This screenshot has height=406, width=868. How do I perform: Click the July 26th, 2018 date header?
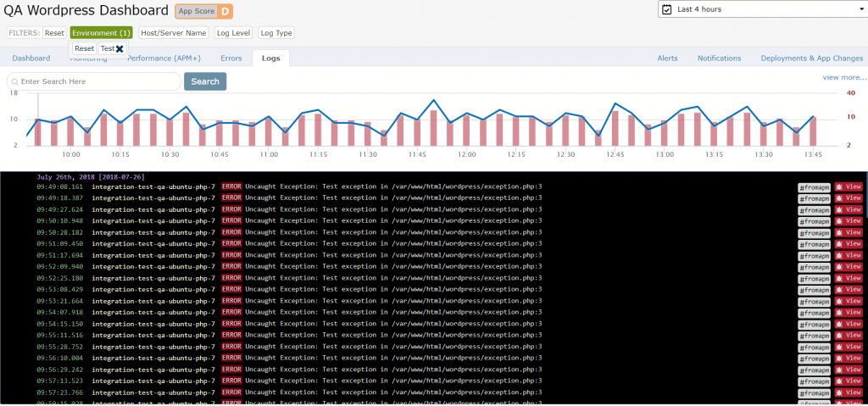point(91,177)
